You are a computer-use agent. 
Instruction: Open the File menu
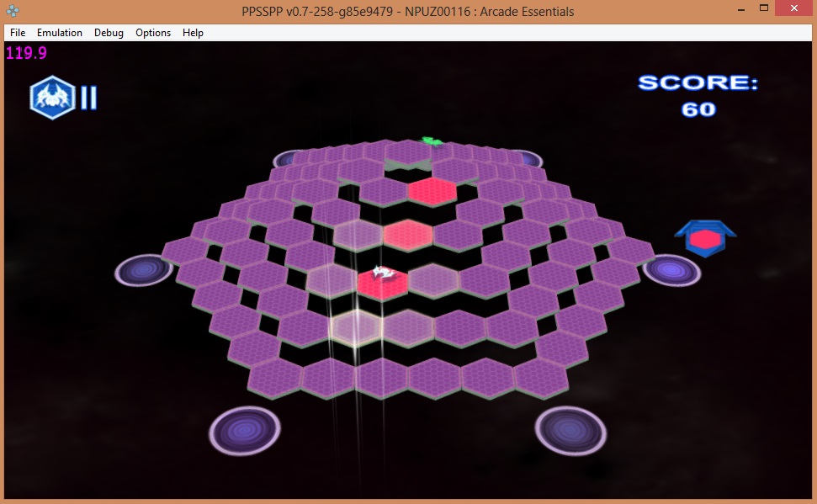click(18, 33)
